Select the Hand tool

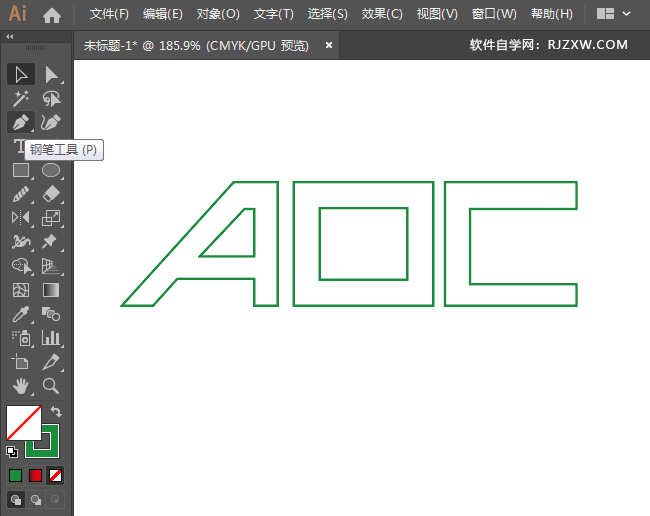click(x=21, y=386)
